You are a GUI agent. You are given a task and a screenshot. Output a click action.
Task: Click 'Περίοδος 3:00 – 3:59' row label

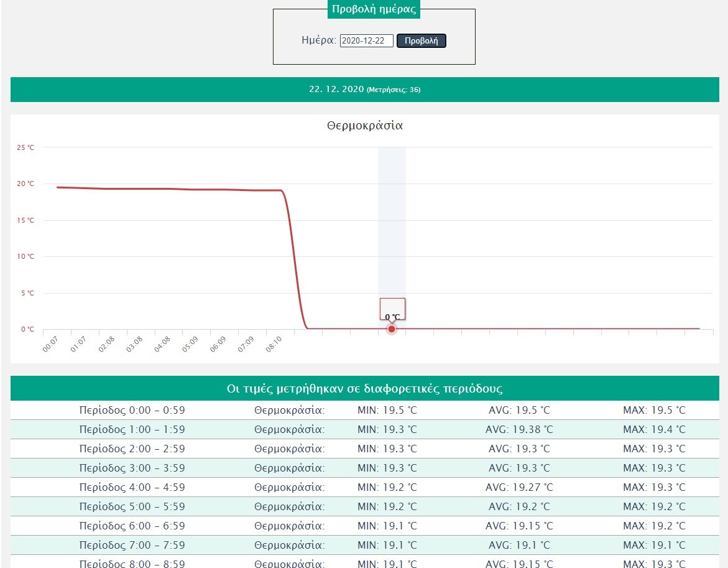(x=132, y=468)
